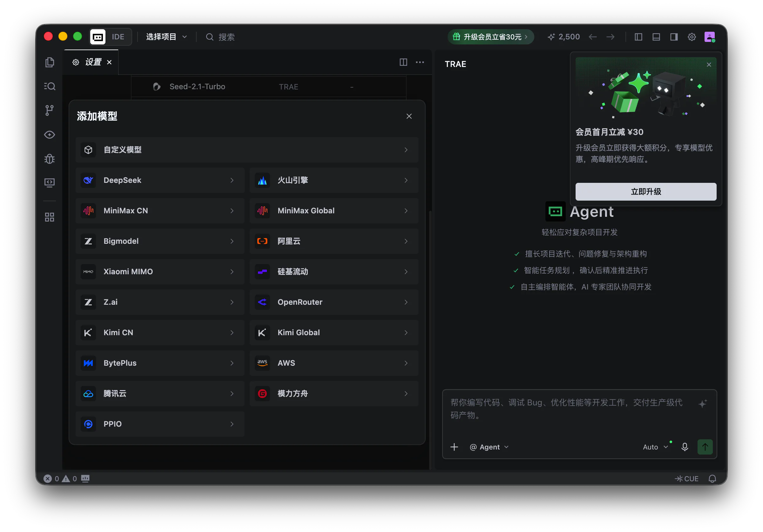Screen dimensions: 763x532
Task: Open the search sidebar icon
Action: 50,86
